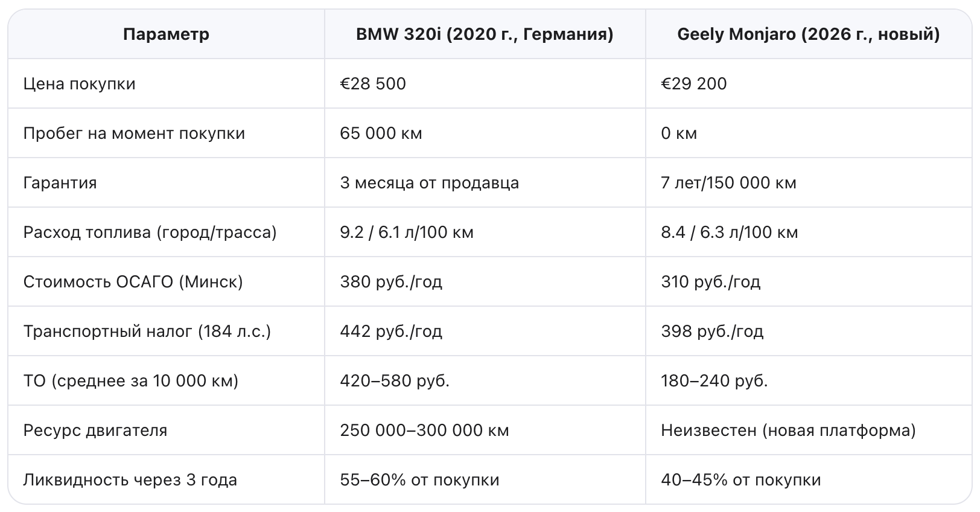The width and height of the screenshot is (980, 512).
Task: Select "3 месяца от продавца" cell
Action: [429, 182]
